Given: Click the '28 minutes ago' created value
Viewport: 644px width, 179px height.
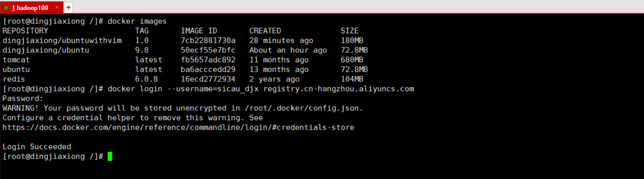Looking at the screenshot, I should 281,41.
